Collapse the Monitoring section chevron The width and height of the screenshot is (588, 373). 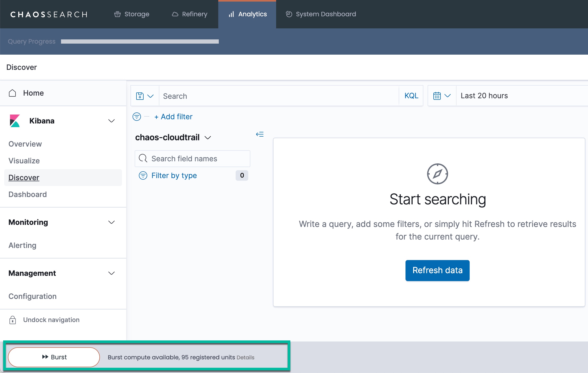[111, 222]
